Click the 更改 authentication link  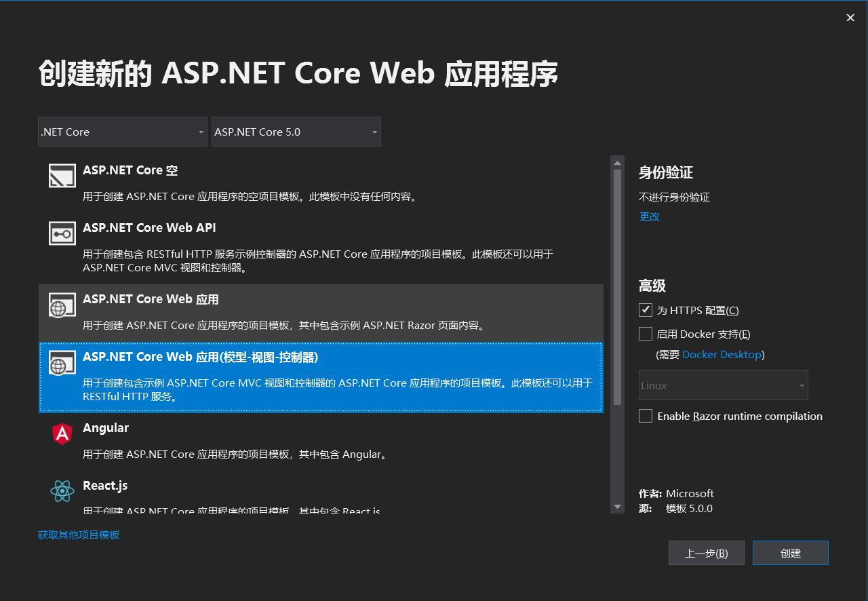point(649,217)
